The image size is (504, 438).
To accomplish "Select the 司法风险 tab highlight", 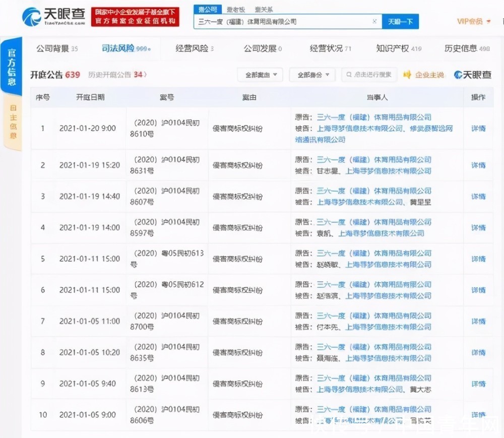I will click(117, 48).
